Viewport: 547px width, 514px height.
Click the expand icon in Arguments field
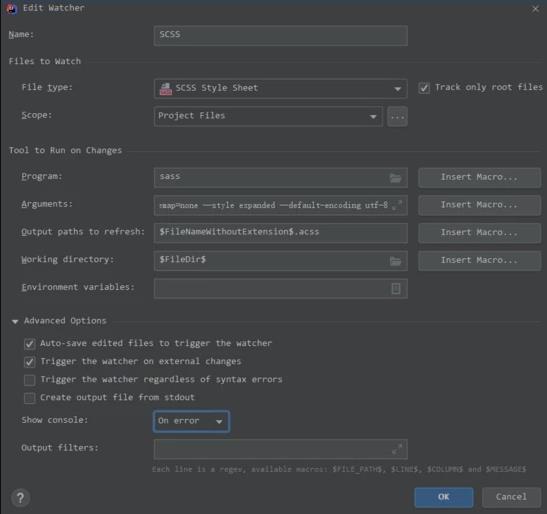coord(397,205)
